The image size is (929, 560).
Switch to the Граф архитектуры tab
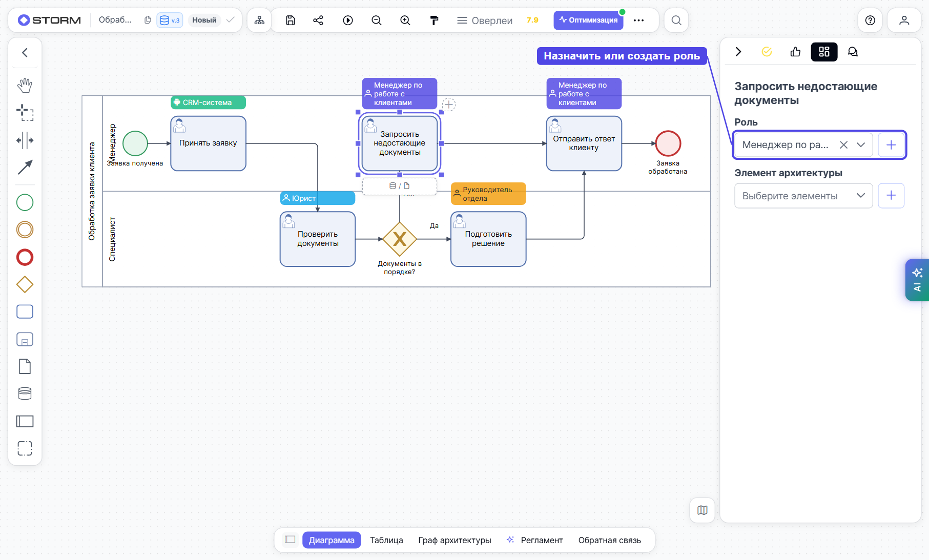tap(455, 540)
